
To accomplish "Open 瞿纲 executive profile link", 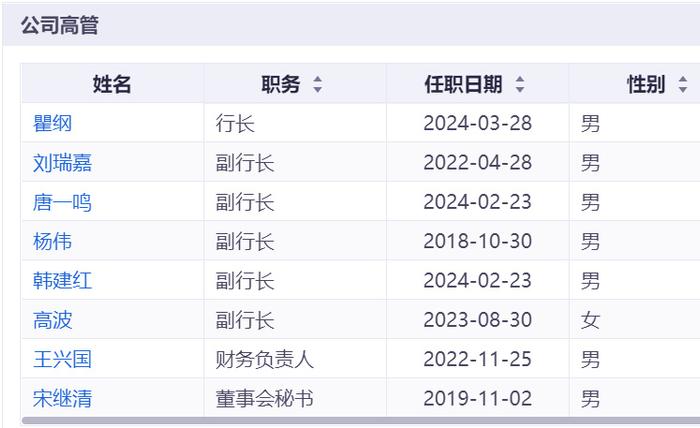I will [x=53, y=124].
